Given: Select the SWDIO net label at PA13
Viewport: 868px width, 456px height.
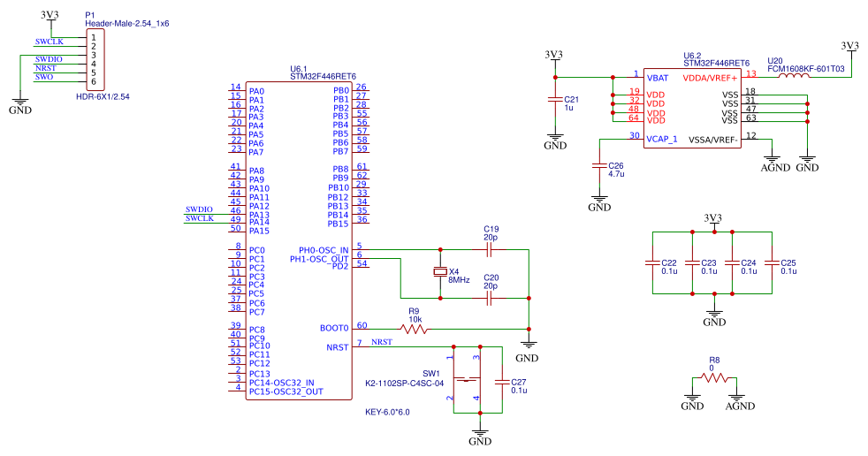Looking at the screenshot, I should [x=199, y=209].
